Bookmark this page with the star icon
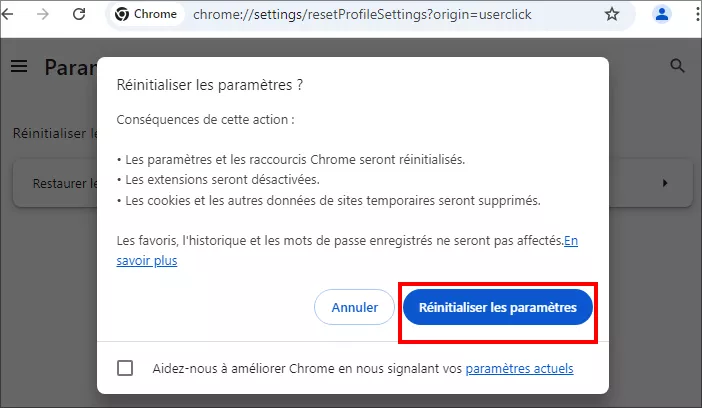This screenshot has width=702, height=408. coord(612,14)
